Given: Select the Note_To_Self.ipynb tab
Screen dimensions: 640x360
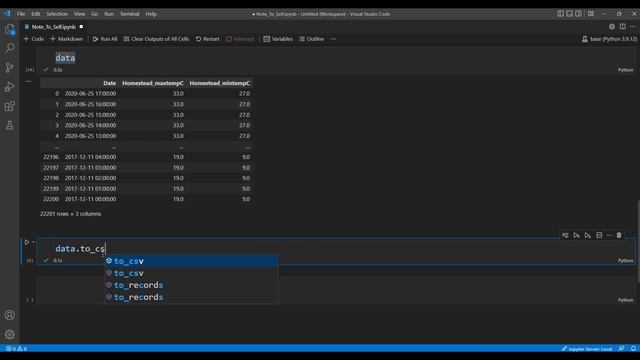Looking at the screenshot, I should click(x=53, y=27).
